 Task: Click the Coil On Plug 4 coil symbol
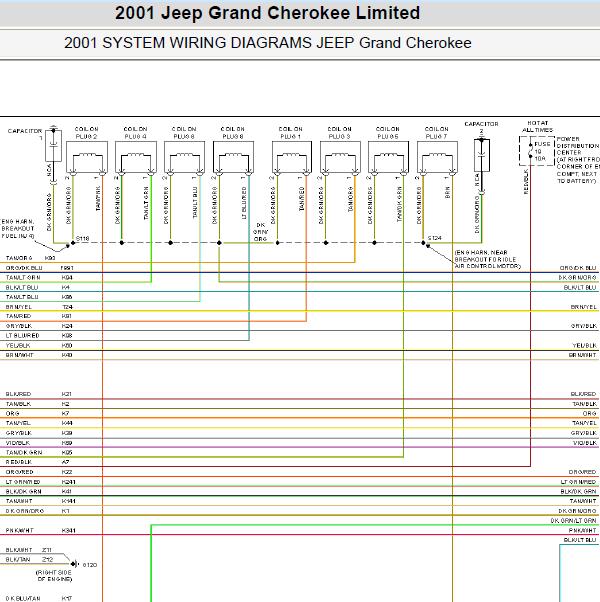click(136, 157)
